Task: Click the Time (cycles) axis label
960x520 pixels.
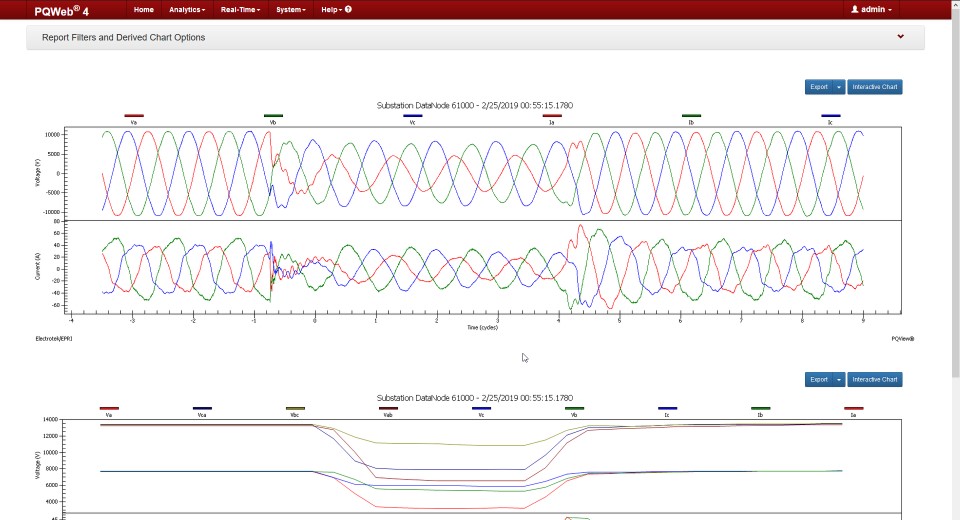Action: click(x=482, y=328)
